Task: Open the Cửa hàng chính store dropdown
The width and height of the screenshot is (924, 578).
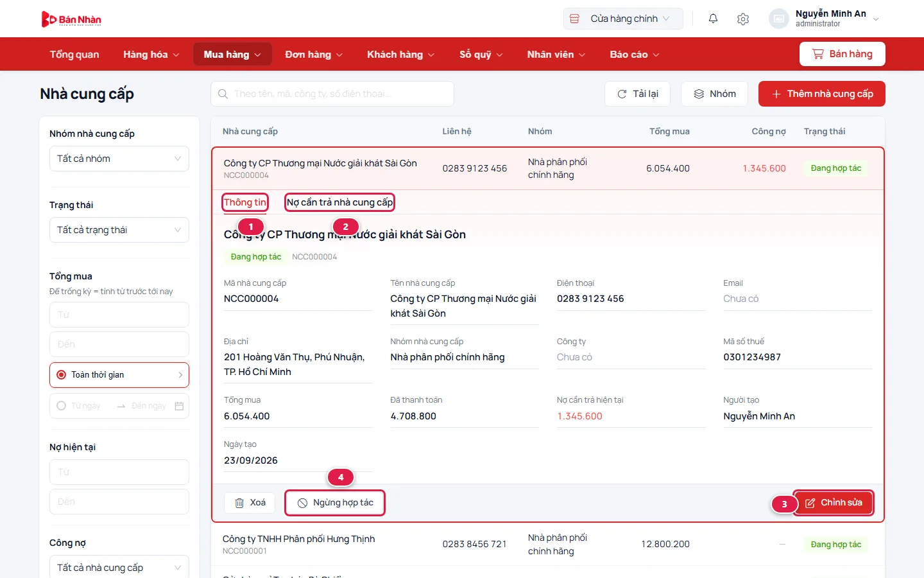Action: (623, 19)
